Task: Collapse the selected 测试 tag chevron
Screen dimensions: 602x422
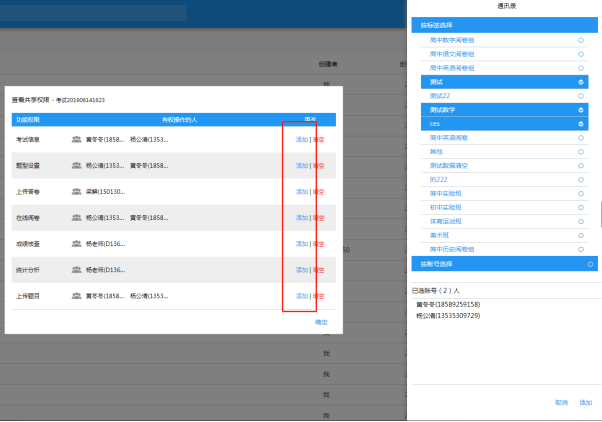Action: point(581,81)
